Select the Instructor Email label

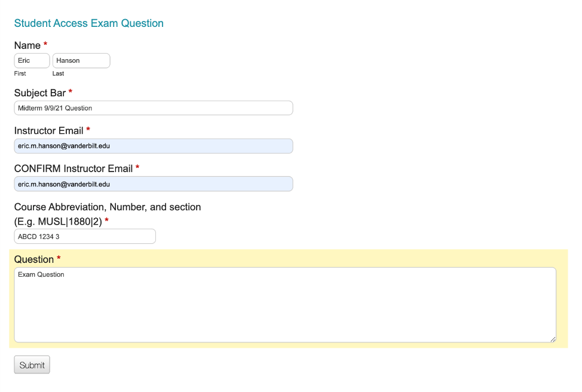48,130
